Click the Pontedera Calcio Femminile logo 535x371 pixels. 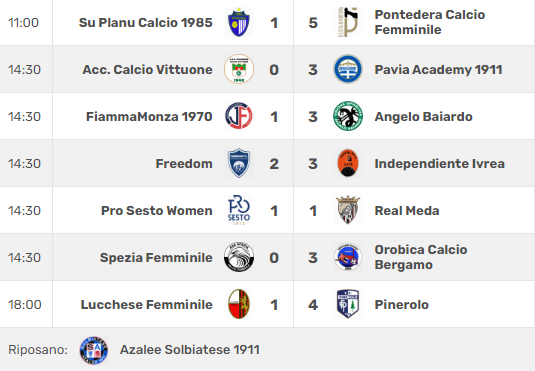pos(348,22)
